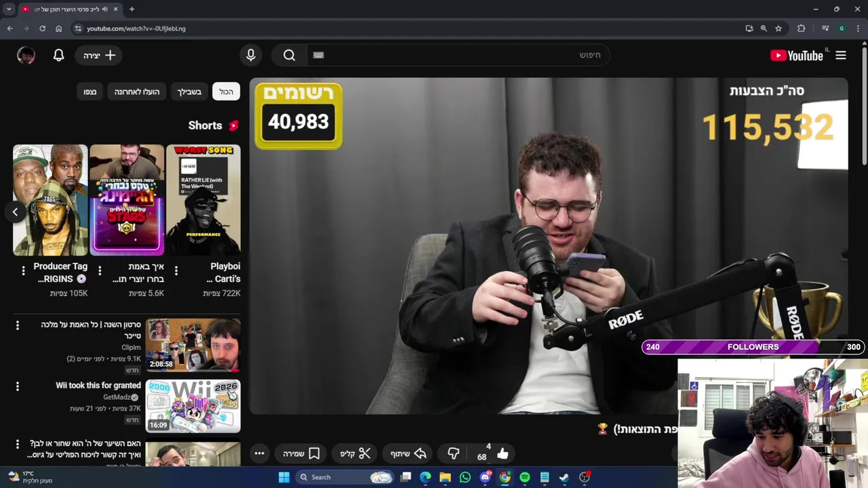Open options menu for Playboi Carti's short
Viewport: 868px width, 488px height.
pyautogui.click(x=176, y=271)
